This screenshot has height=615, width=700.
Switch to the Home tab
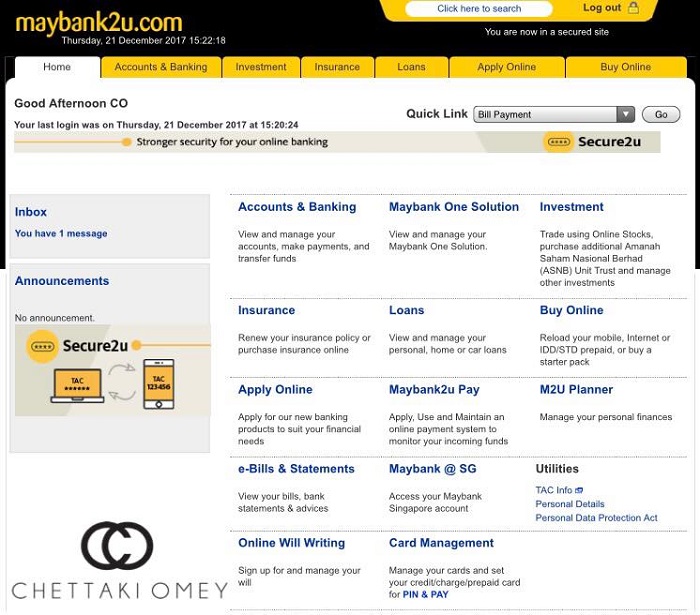click(x=57, y=67)
